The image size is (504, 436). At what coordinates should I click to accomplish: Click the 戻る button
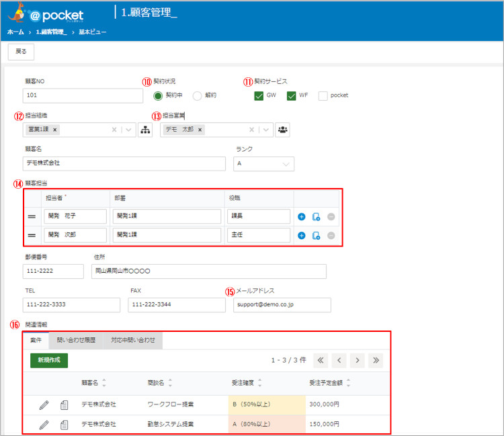21,52
